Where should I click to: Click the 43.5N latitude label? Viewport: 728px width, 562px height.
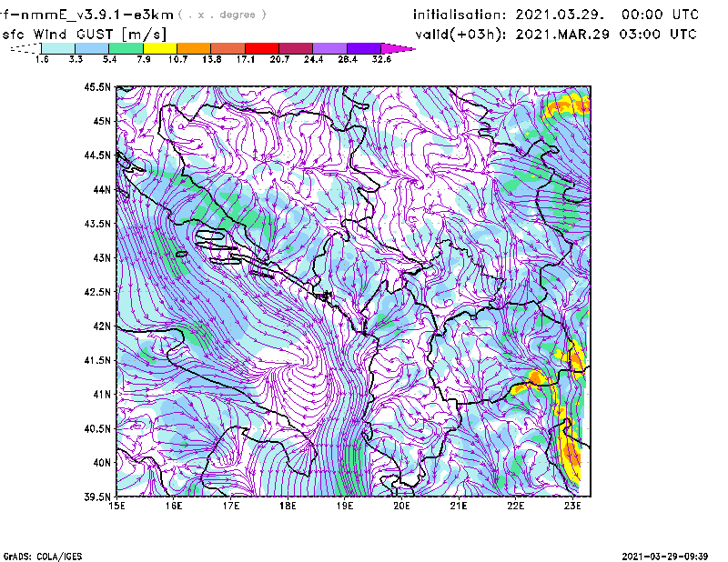coord(97,224)
